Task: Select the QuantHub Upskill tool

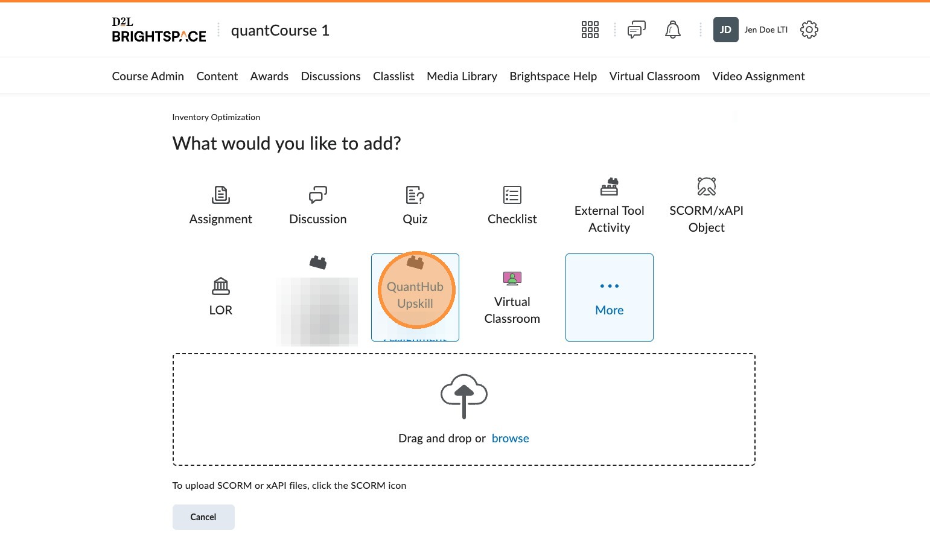Action: (x=415, y=295)
